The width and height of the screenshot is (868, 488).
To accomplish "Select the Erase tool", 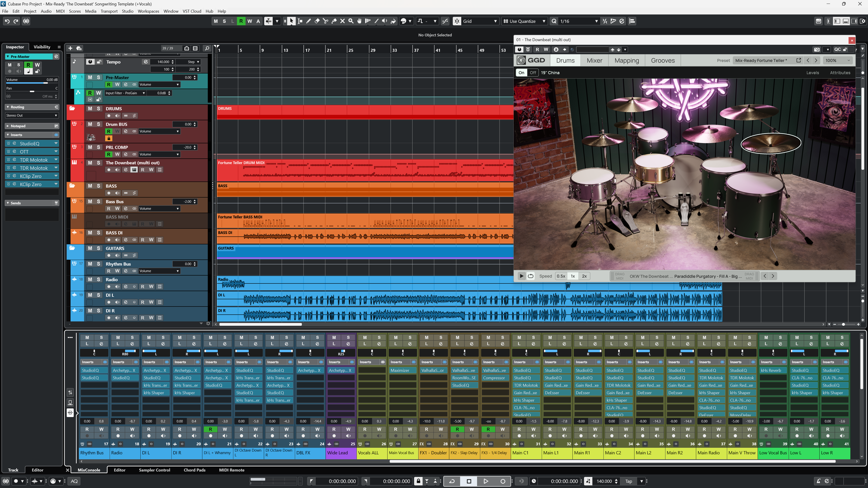I will click(x=317, y=21).
